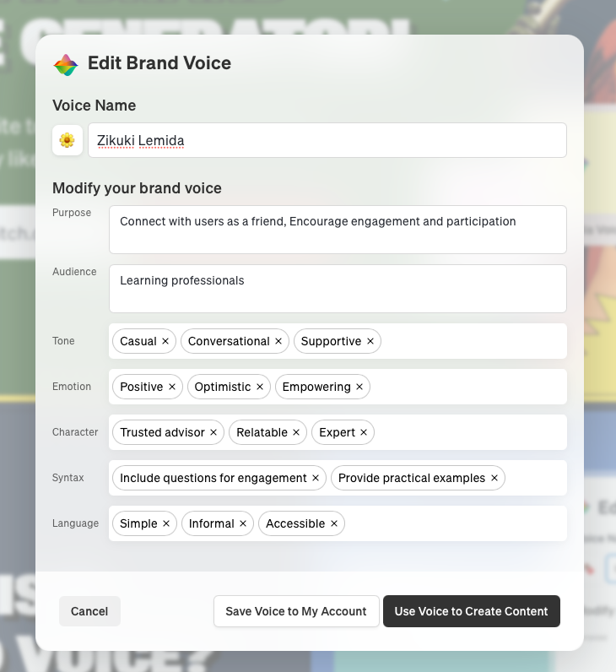Remove the Accessible language tag
This screenshot has height=672, width=616.
coord(334,523)
